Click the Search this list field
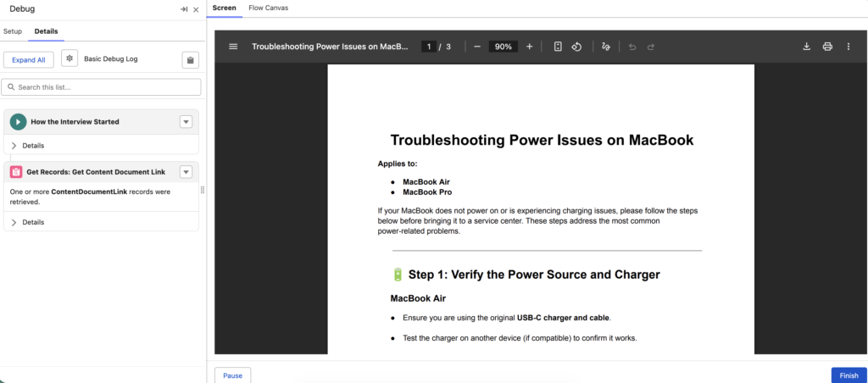 [102, 87]
